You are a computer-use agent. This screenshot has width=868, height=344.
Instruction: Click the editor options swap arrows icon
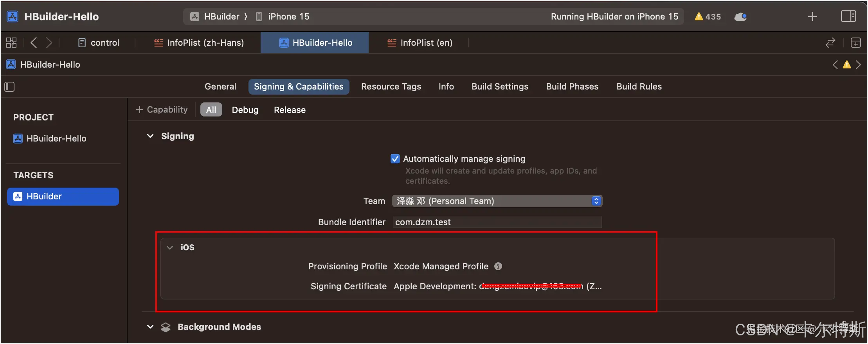830,43
